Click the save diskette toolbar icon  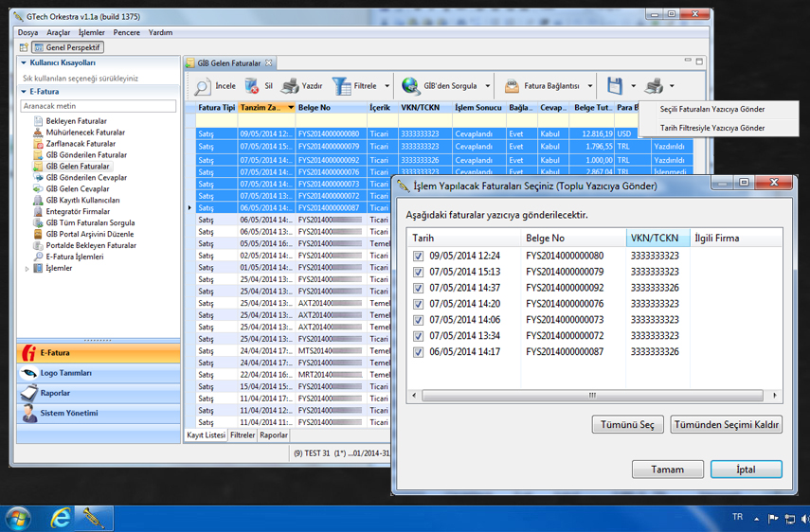[615, 85]
